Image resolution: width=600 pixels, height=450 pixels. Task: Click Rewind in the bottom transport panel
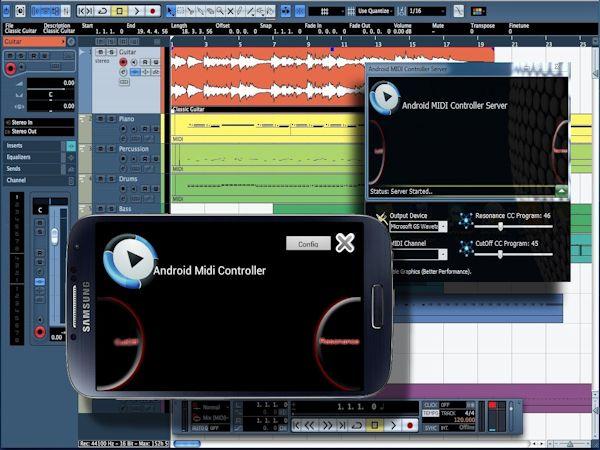(310, 425)
